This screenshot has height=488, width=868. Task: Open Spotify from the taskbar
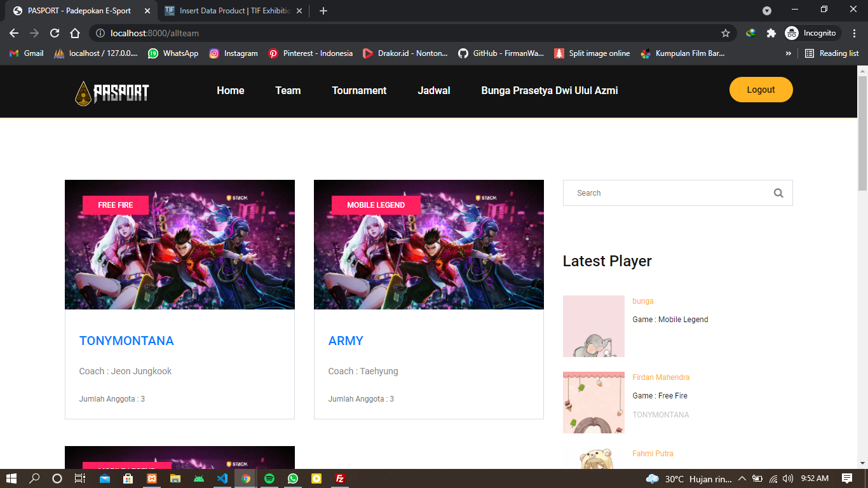click(269, 478)
